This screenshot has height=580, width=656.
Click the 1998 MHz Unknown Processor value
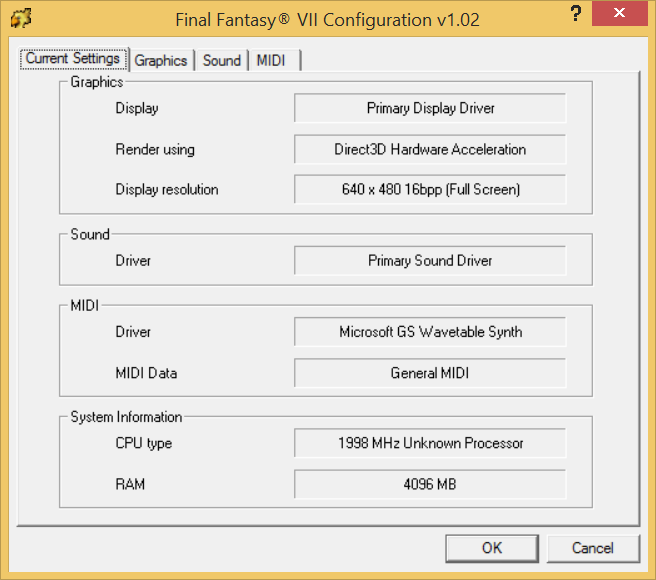430,443
